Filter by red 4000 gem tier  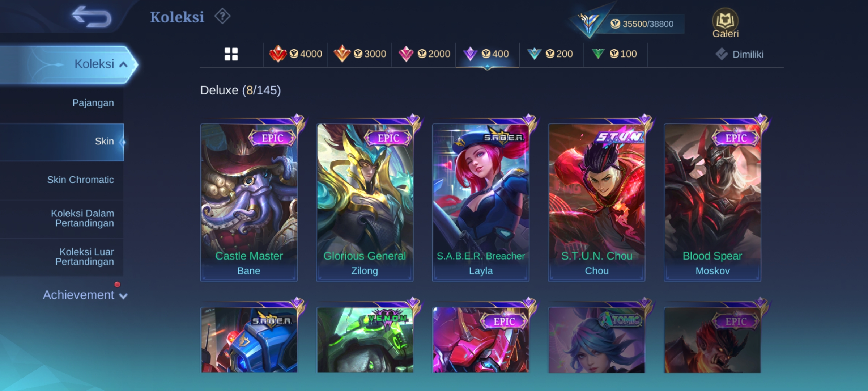click(295, 54)
